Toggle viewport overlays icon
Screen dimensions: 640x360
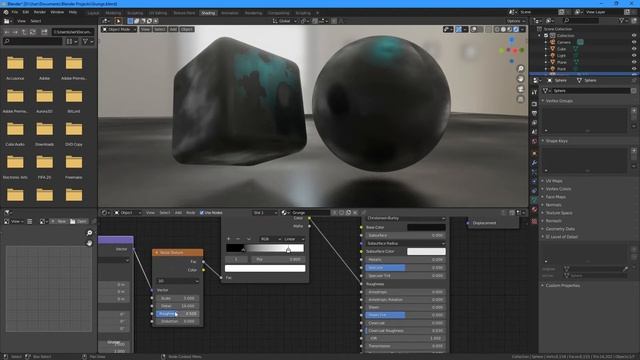(473, 29)
